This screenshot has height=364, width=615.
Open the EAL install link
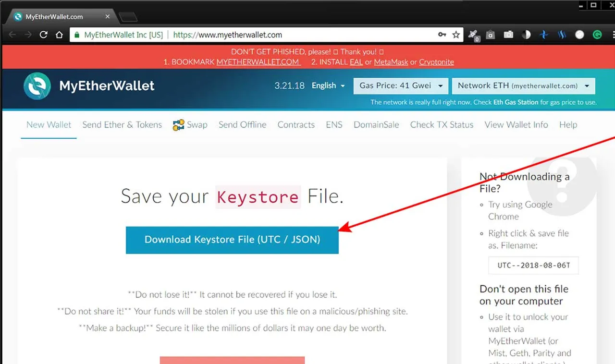[x=356, y=62]
